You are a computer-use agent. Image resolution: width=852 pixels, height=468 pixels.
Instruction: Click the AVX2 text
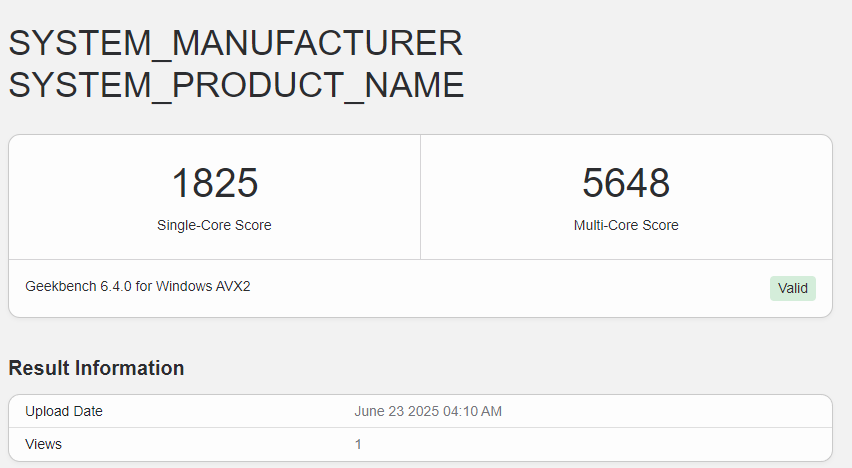click(233, 286)
